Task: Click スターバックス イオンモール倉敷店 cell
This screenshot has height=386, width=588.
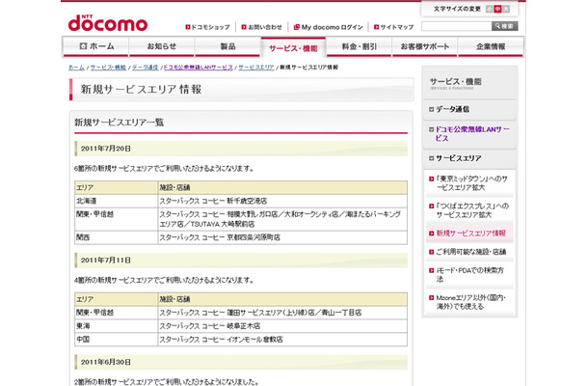Action: tap(282, 340)
